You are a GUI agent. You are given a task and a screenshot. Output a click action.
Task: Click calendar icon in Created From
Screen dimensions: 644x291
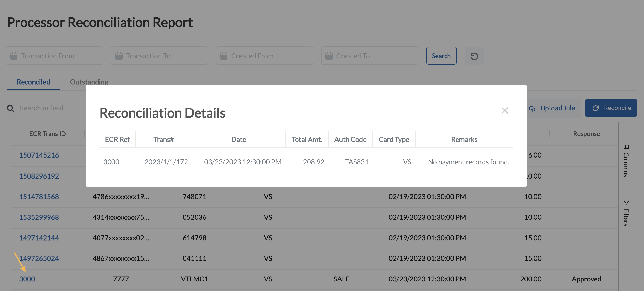(x=224, y=56)
